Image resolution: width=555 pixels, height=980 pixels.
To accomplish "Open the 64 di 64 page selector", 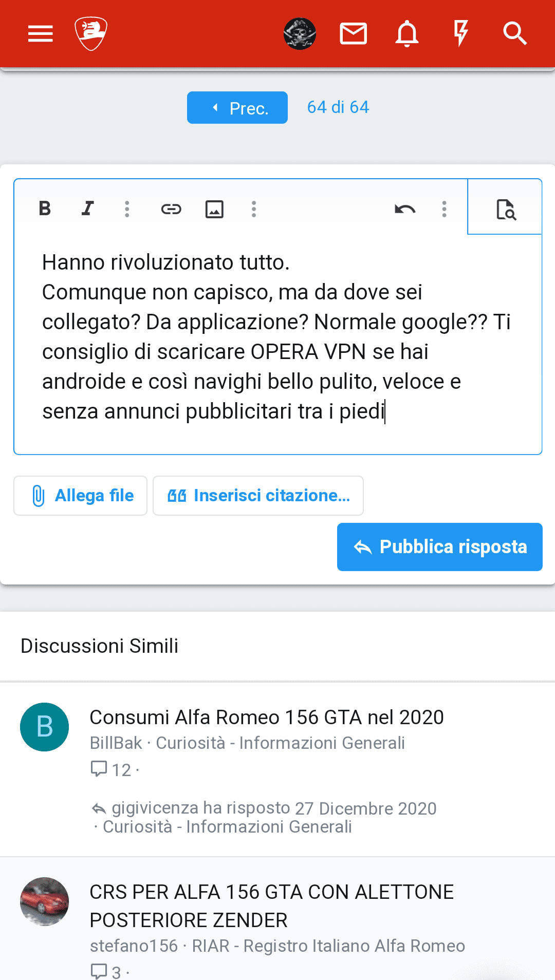I will [338, 107].
